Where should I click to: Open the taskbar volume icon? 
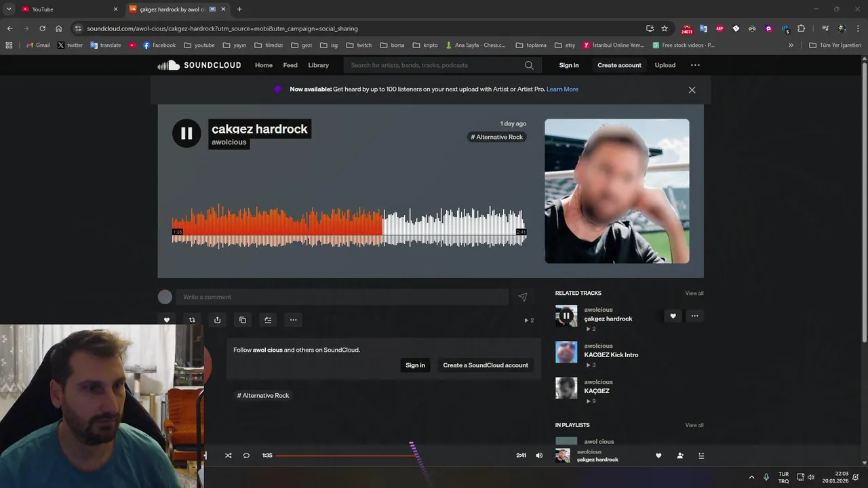[x=810, y=477]
